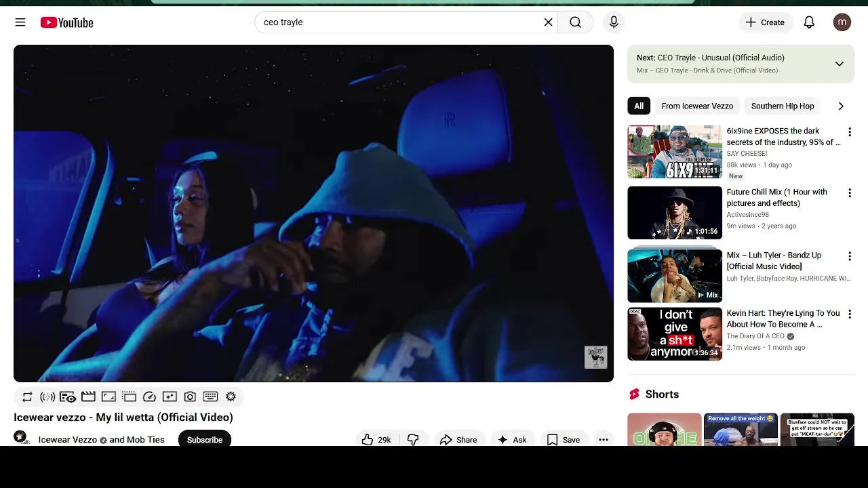Go to YouTube home via logo
This screenshot has height=488, width=868.
(x=66, y=22)
